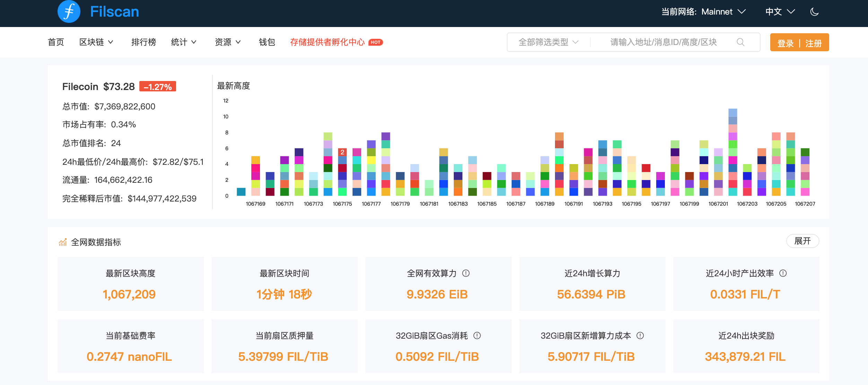Click the value 5.39799 FIL/TiB
Screen dimensions: 868x385
point(283,357)
